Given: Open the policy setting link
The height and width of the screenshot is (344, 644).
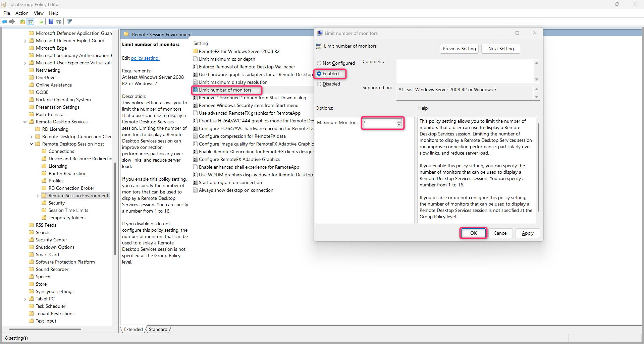Looking at the screenshot, I should 145,58.
